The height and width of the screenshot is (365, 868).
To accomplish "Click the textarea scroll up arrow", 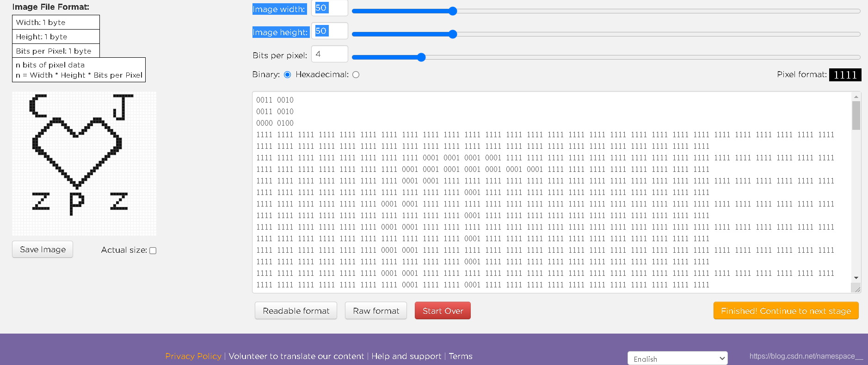I will click(x=856, y=97).
